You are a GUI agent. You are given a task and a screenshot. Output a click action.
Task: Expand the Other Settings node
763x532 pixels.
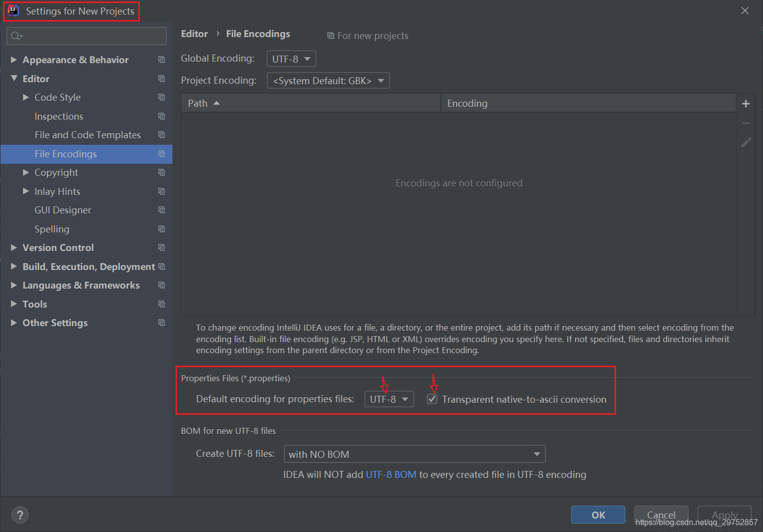coord(14,323)
